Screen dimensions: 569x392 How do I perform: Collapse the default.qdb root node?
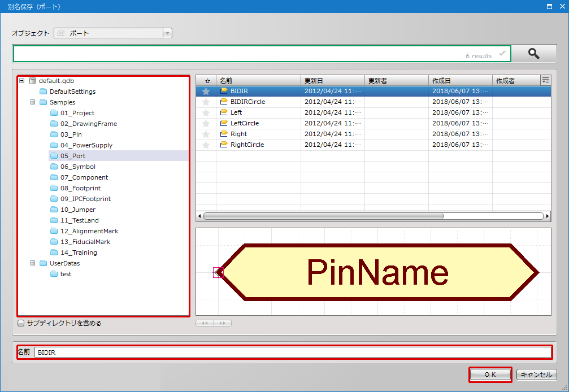[21, 81]
